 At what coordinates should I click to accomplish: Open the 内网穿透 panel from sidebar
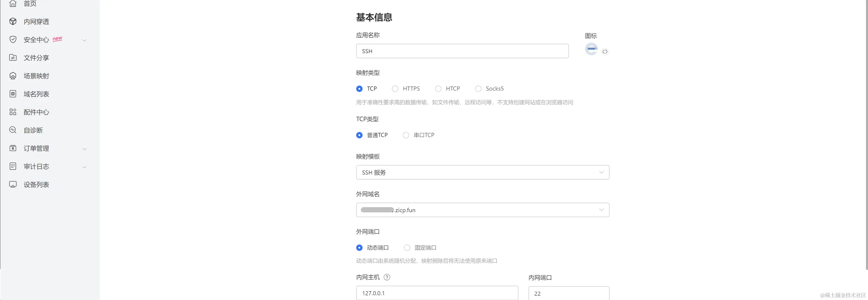point(36,22)
